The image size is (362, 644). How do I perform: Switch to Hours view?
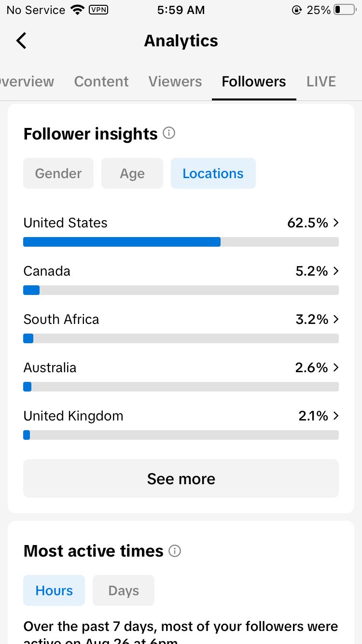(54, 590)
